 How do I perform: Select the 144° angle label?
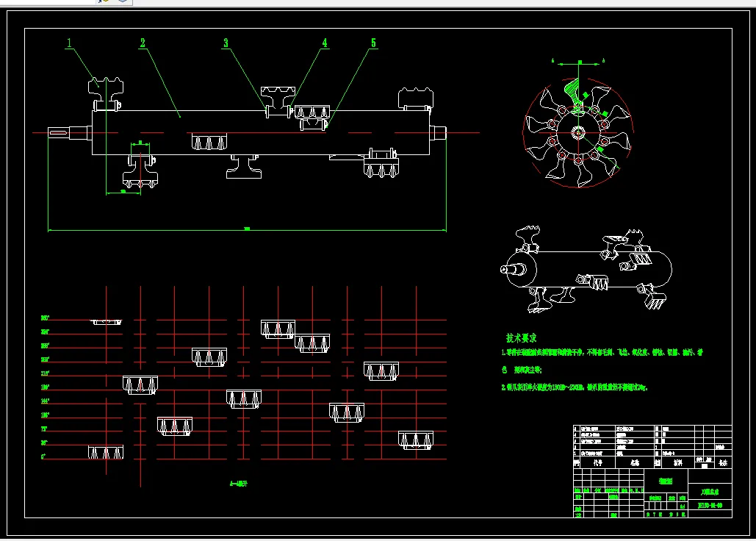(45, 401)
